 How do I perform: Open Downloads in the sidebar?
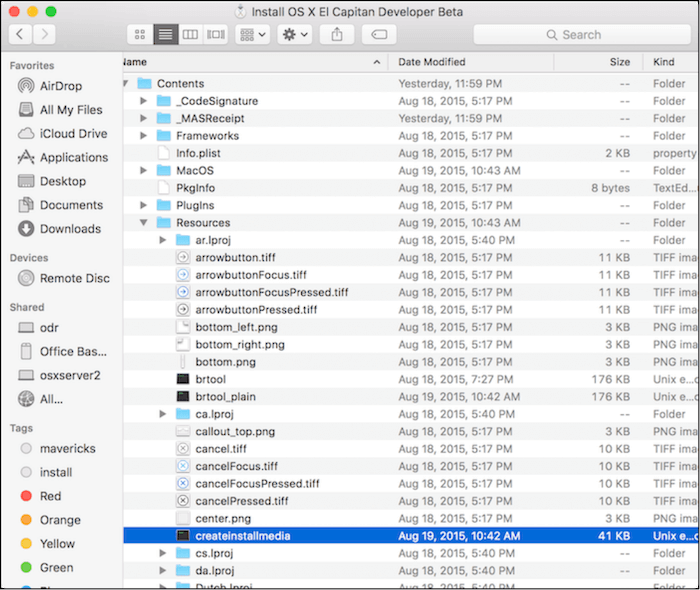click(x=70, y=229)
